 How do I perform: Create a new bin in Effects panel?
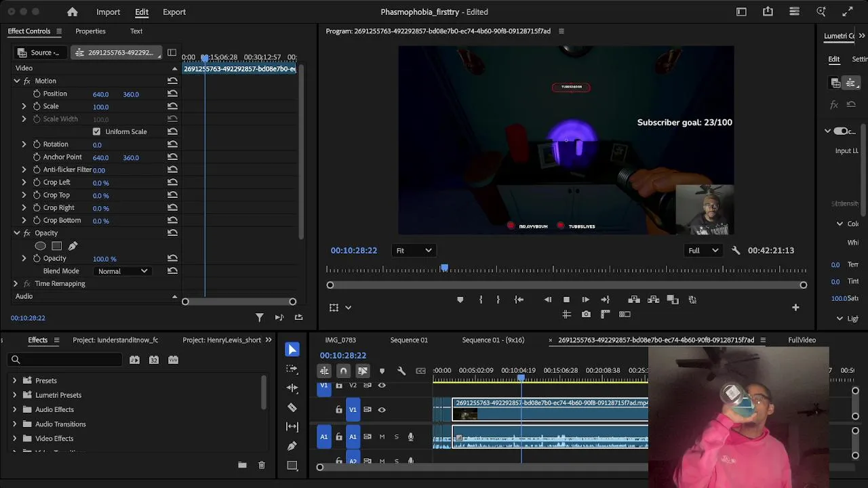point(242,465)
